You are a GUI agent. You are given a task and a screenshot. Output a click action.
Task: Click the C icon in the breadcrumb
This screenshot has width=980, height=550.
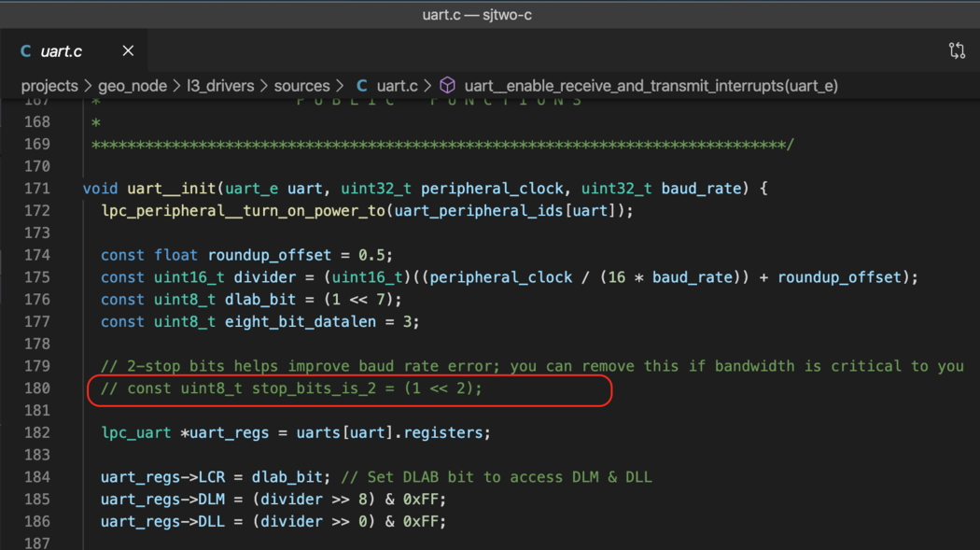(362, 86)
